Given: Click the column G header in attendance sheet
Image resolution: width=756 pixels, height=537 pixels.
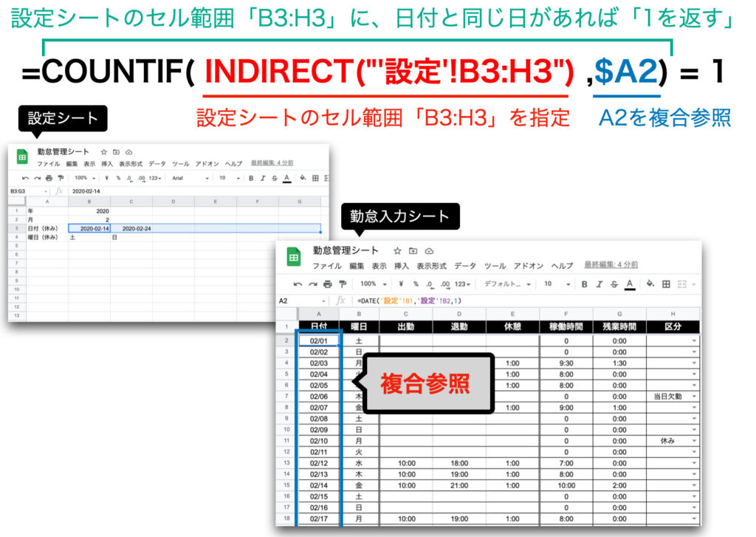Looking at the screenshot, I should pos(619,314).
